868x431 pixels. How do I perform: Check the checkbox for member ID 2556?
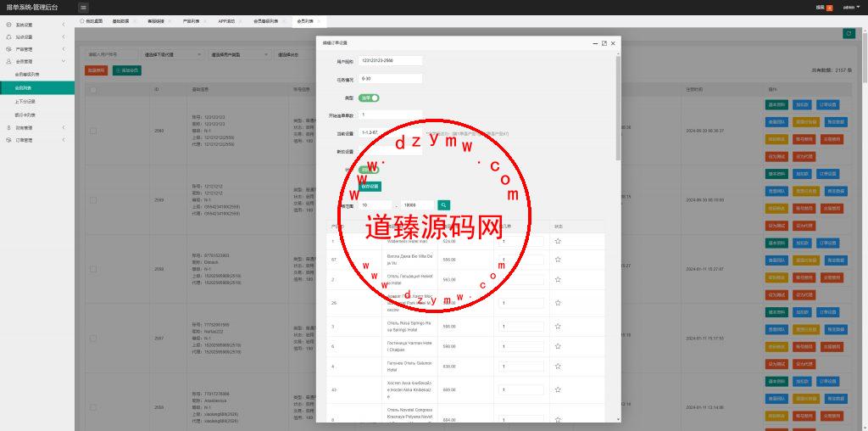pyautogui.click(x=93, y=407)
